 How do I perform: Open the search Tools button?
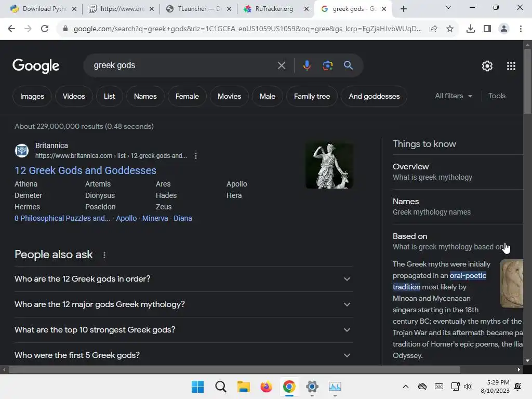[497, 96]
